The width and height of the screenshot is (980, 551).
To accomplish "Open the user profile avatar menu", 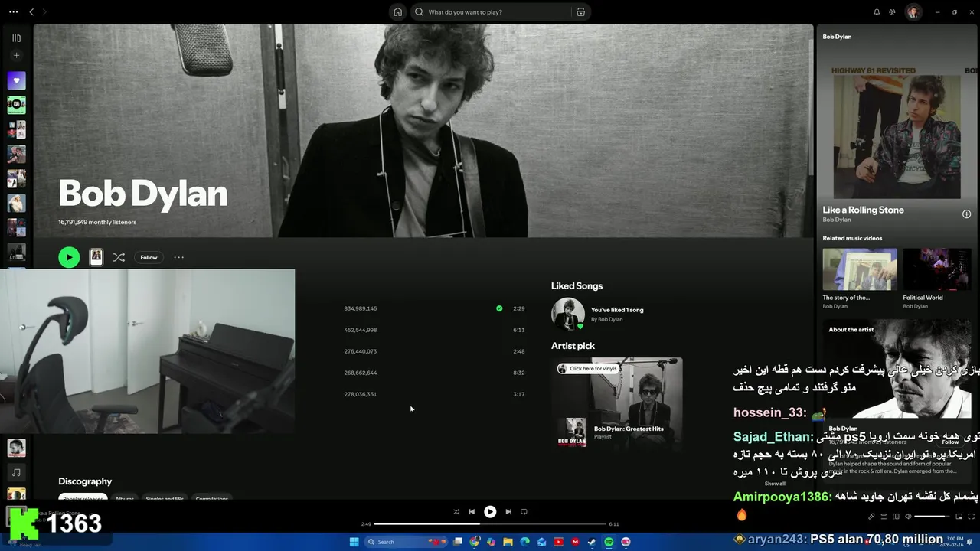I will pyautogui.click(x=913, y=12).
